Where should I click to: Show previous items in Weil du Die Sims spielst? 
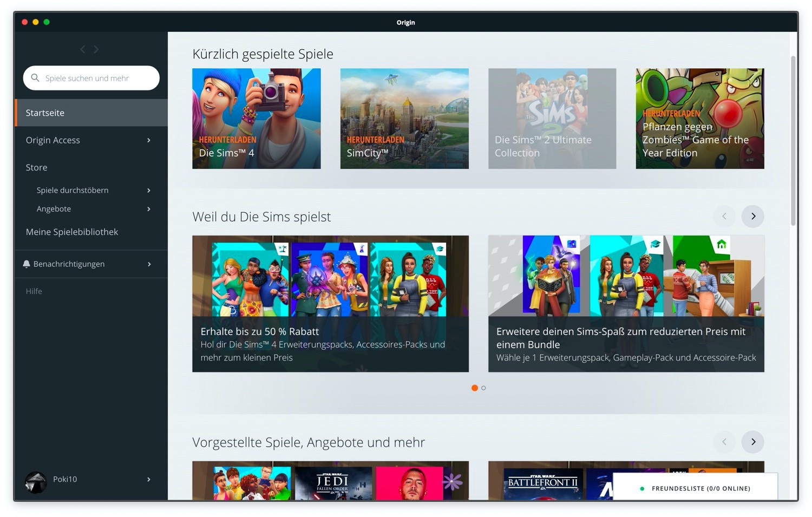tap(724, 217)
